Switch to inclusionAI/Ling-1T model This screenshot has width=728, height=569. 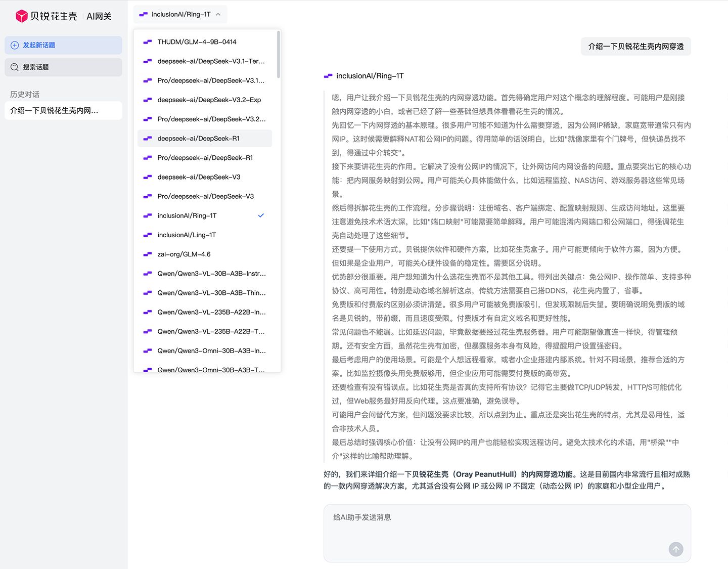pyautogui.click(x=205, y=235)
